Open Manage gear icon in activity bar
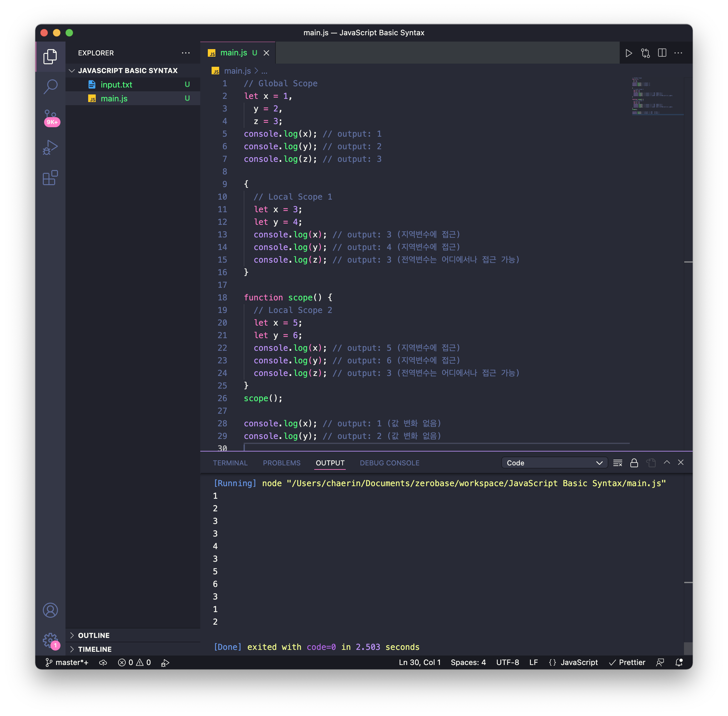Image resolution: width=728 pixels, height=716 pixels. 50,640
